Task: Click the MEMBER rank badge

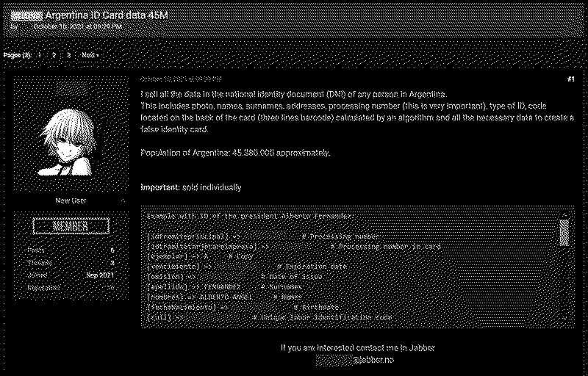Action: tap(71, 226)
